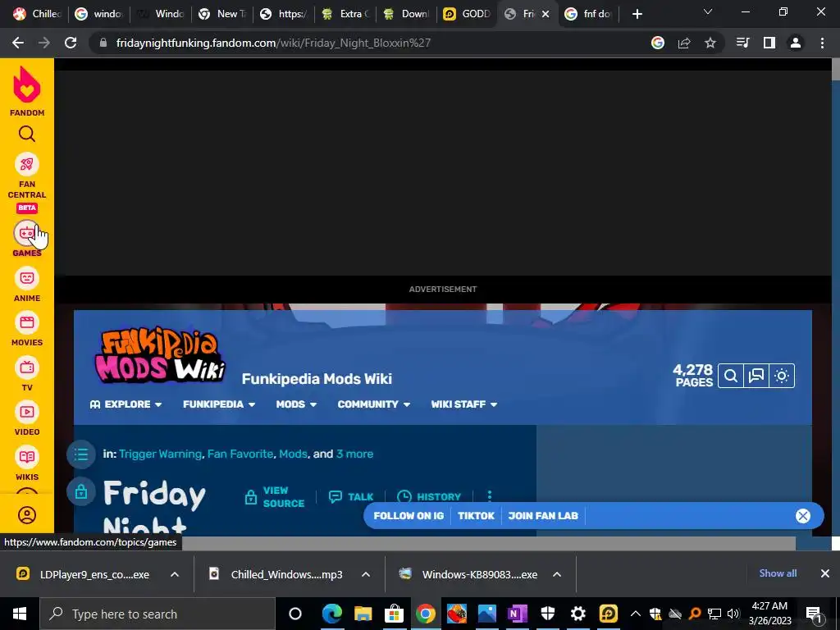Open Microsoft Edge from taskbar
Viewport: 840px width, 630px height.
point(331,614)
